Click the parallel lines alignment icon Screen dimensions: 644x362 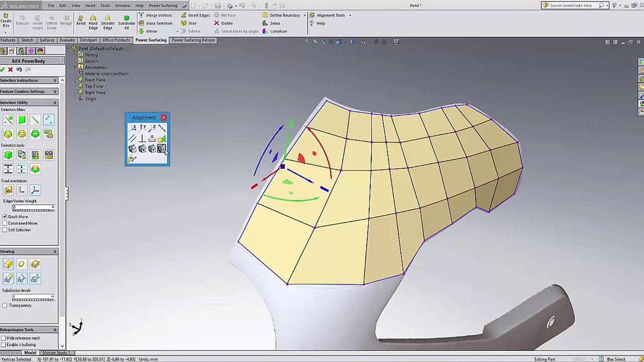(x=133, y=138)
